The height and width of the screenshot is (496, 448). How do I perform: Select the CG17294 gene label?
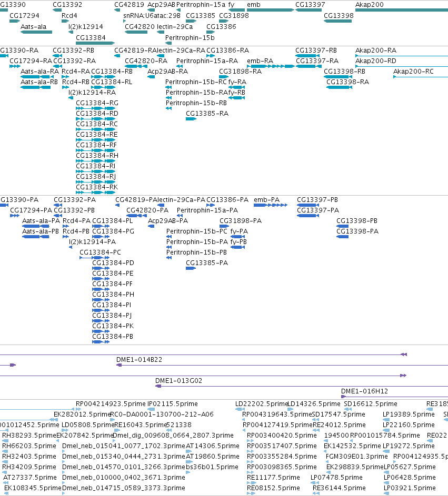[x=24, y=16]
